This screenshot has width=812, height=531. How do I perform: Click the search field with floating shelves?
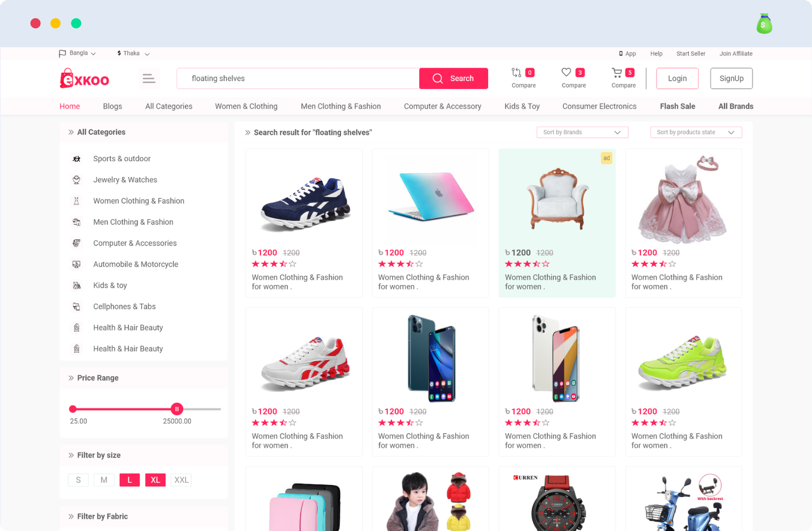pos(298,78)
